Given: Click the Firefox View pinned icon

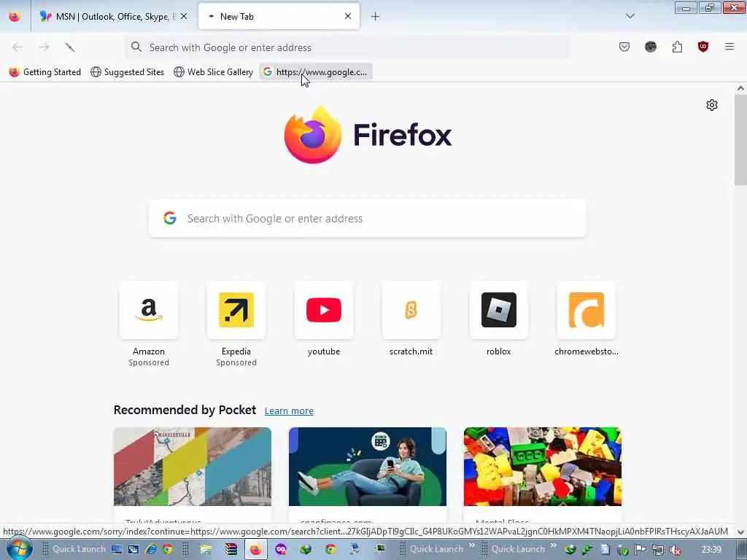Looking at the screenshot, I should 15,16.
